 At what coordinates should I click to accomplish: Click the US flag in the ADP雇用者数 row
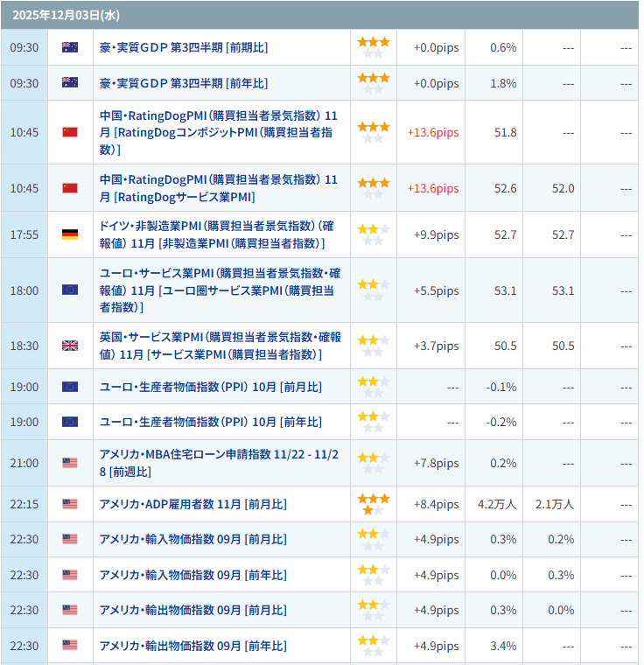[x=70, y=504]
